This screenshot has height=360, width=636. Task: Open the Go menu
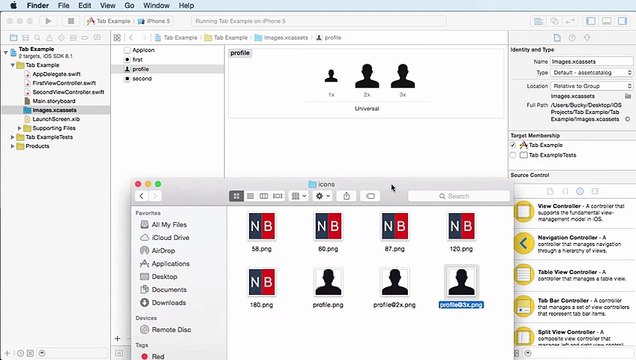pyautogui.click(x=129, y=5)
